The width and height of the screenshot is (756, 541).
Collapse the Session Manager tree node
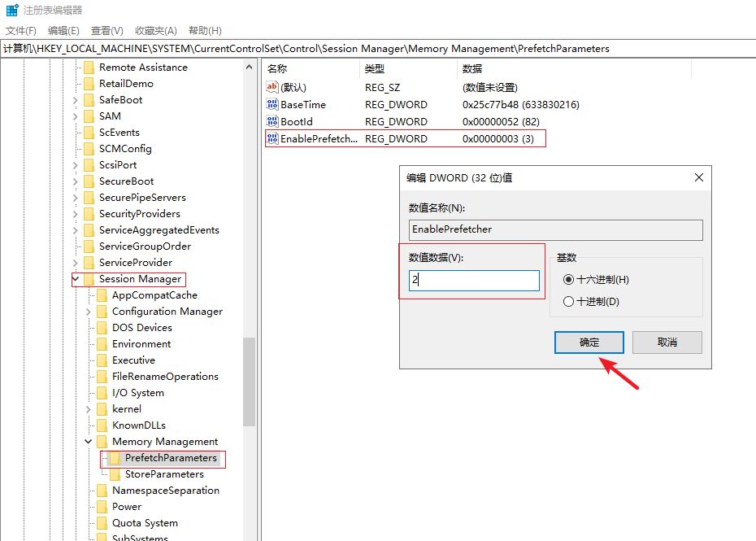(x=76, y=279)
